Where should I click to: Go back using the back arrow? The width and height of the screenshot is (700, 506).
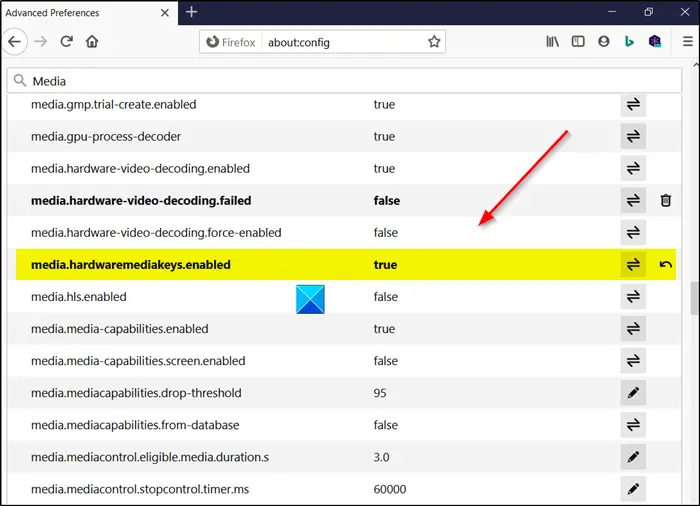15,42
